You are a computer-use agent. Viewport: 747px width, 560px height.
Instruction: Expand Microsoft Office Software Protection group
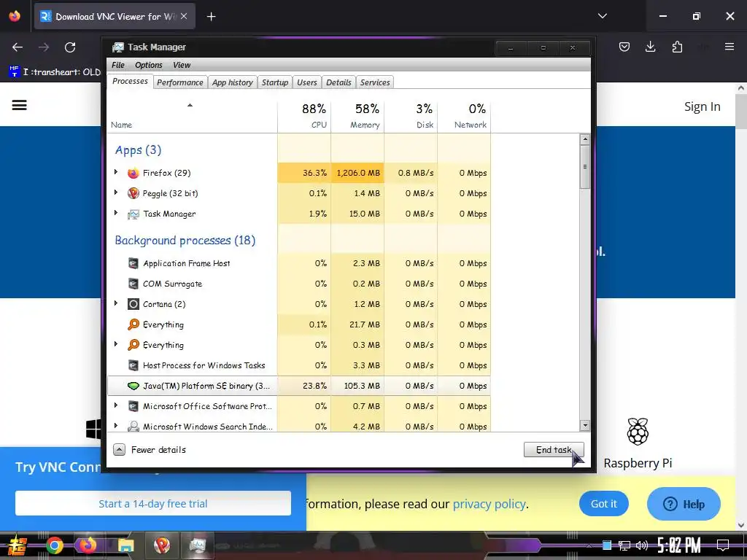tap(116, 405)
